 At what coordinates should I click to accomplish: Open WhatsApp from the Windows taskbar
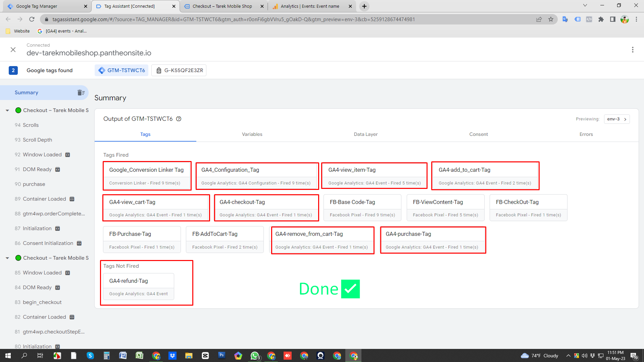(x=255, y=356)
